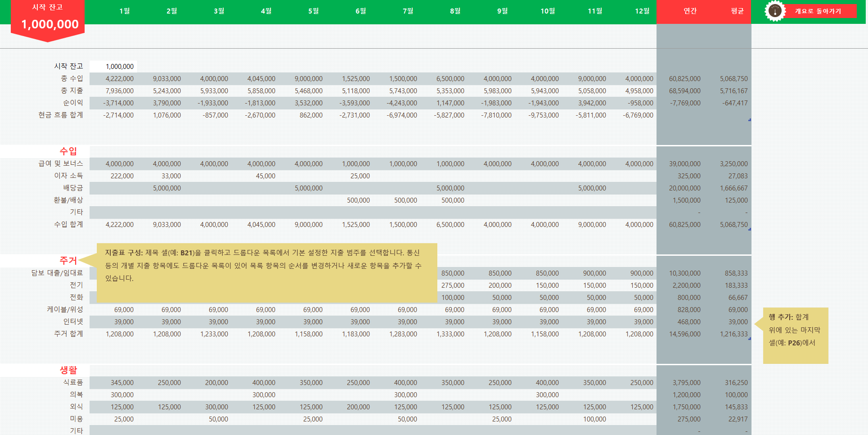Select the 시작 잔고 input cell showing 1,000,000

[113, 66]
